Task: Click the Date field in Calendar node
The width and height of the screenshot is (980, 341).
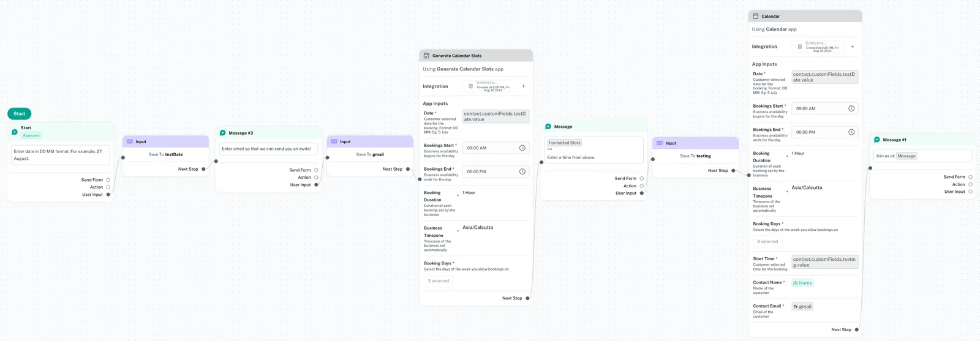Action: click(x=824, y=77)
